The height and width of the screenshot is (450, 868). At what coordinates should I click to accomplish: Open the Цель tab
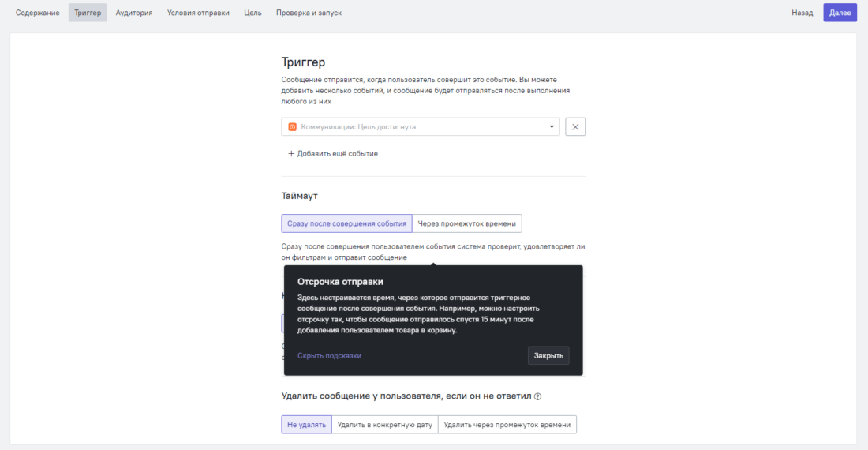coord(253,13)
